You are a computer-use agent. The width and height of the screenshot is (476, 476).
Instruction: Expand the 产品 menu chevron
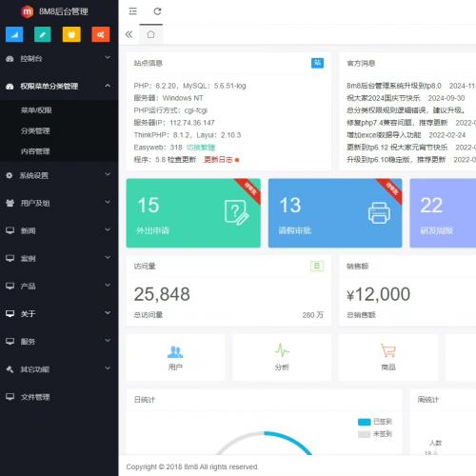108,286
